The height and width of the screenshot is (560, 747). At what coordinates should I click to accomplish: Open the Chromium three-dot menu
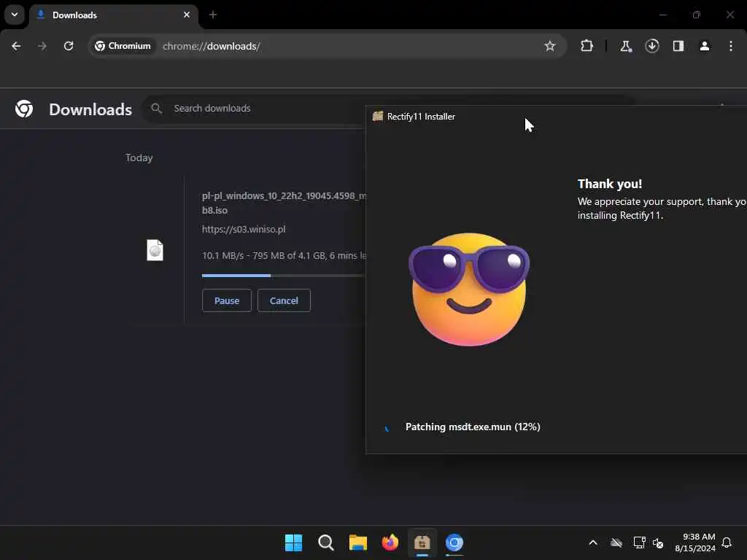tap(730, 46)
